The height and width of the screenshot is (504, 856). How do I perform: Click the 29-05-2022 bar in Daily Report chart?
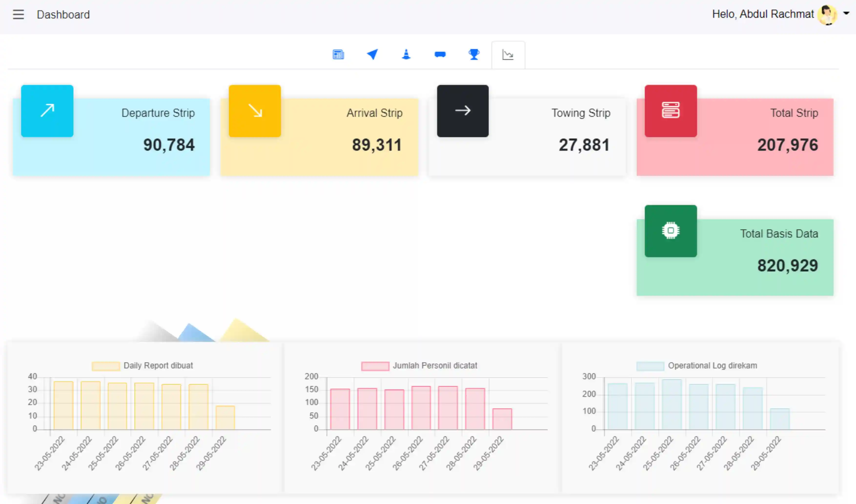[x=225, y=418]
